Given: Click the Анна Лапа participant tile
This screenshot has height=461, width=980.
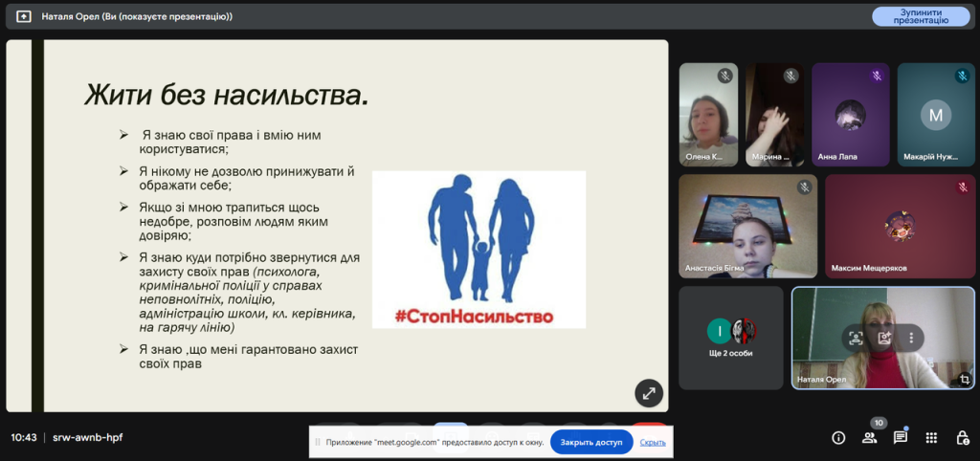Looking at the screenshot, I should 850,114.
